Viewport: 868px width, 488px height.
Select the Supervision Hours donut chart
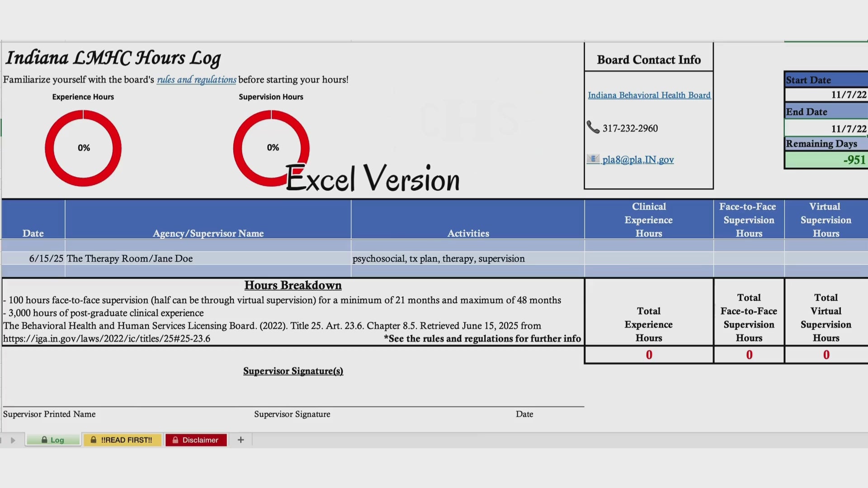pos(271,148)
